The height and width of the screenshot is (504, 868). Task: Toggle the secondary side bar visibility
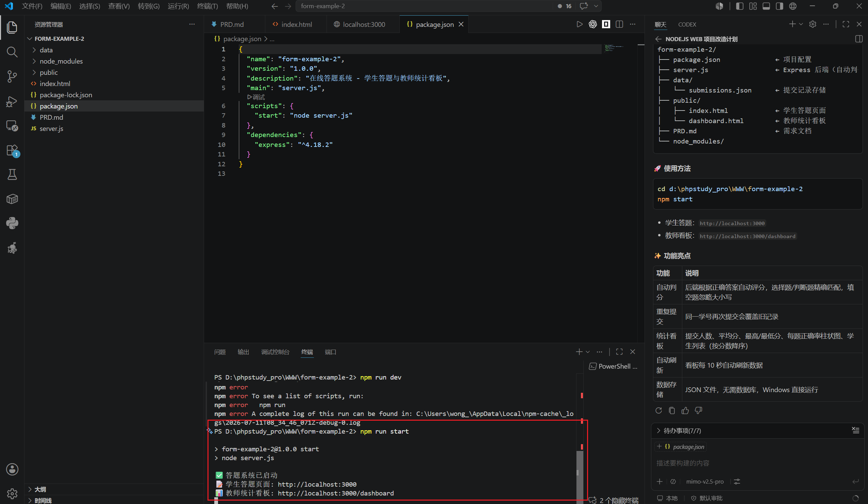(780, 6)
